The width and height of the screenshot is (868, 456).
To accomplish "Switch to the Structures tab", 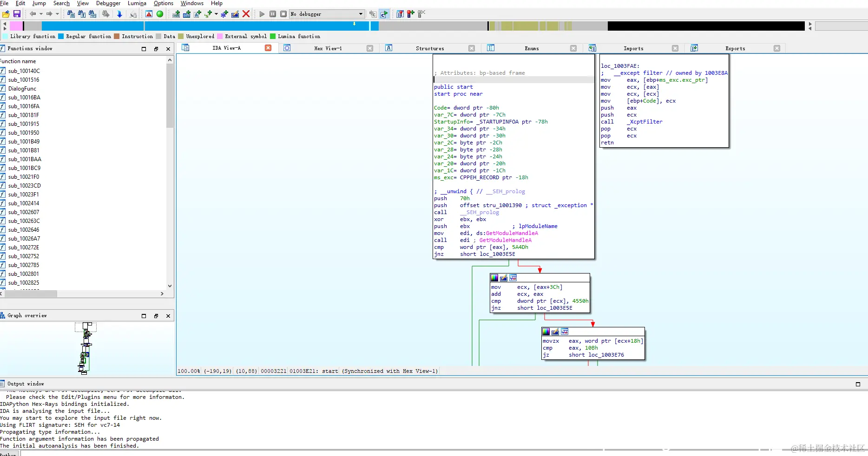I will pyautogui.click(x=430, y=48).
